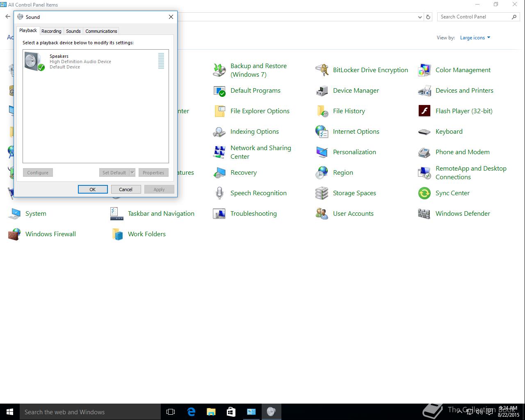The height and width of the screenshot is (420, 525).
Task: Click the Keyboard icon
Action: pos(425,132)
